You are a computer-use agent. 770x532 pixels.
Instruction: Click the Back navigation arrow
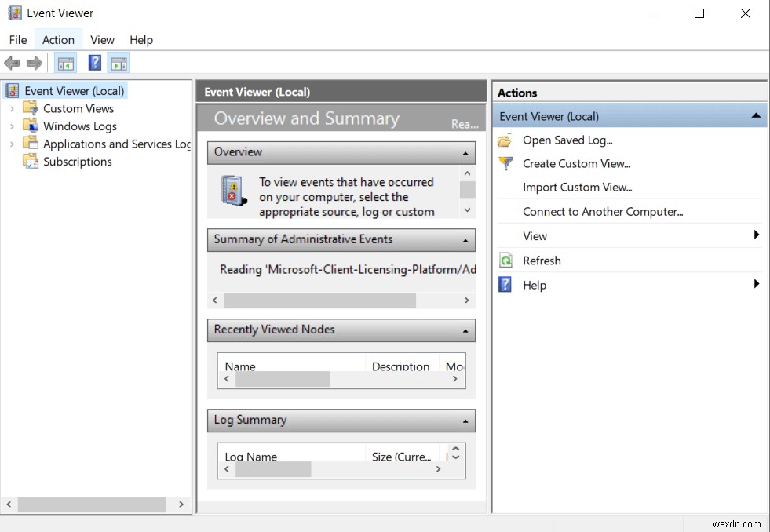pos(12,63)
